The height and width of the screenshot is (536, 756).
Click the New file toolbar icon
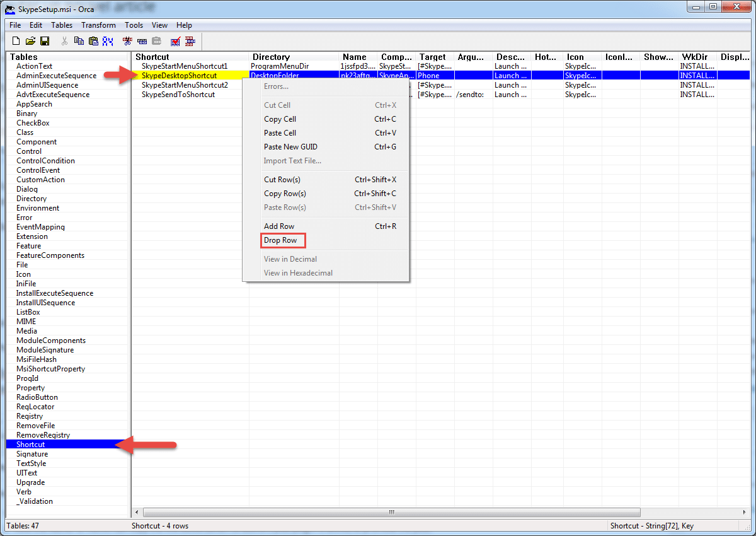pyautogui.click(x=16, y=41)
